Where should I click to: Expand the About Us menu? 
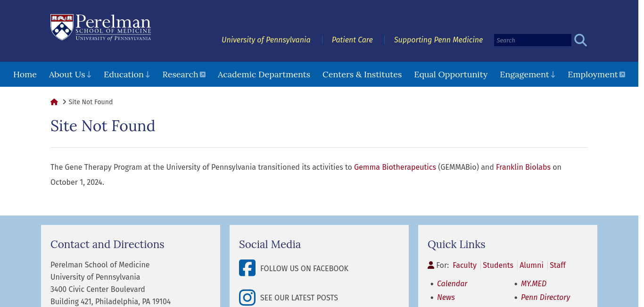(70, 75)
